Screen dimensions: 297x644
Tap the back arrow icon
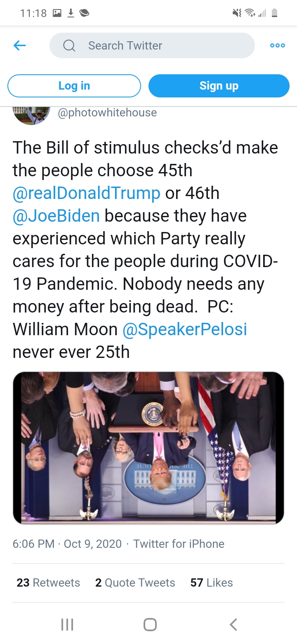pyautogui.click(x=20, y=45)
